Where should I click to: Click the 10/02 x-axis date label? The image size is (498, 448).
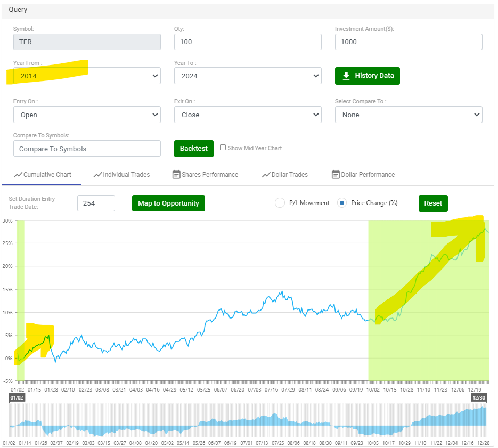(373, 390)
